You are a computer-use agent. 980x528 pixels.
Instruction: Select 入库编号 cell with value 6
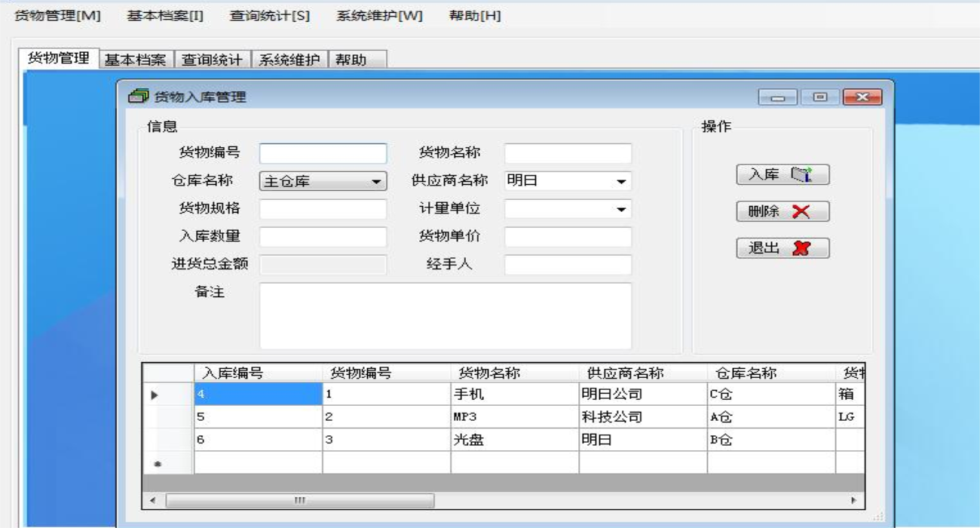[258, 440]
